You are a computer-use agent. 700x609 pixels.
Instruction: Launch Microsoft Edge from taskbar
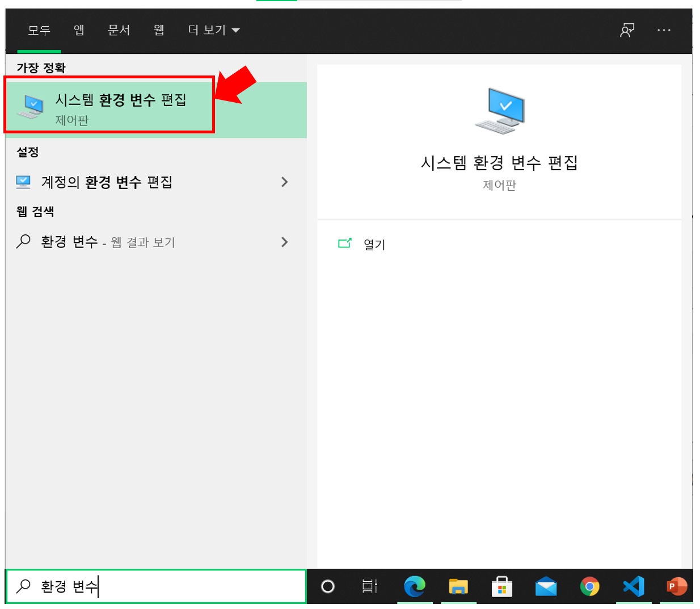[x=415, y=586]
